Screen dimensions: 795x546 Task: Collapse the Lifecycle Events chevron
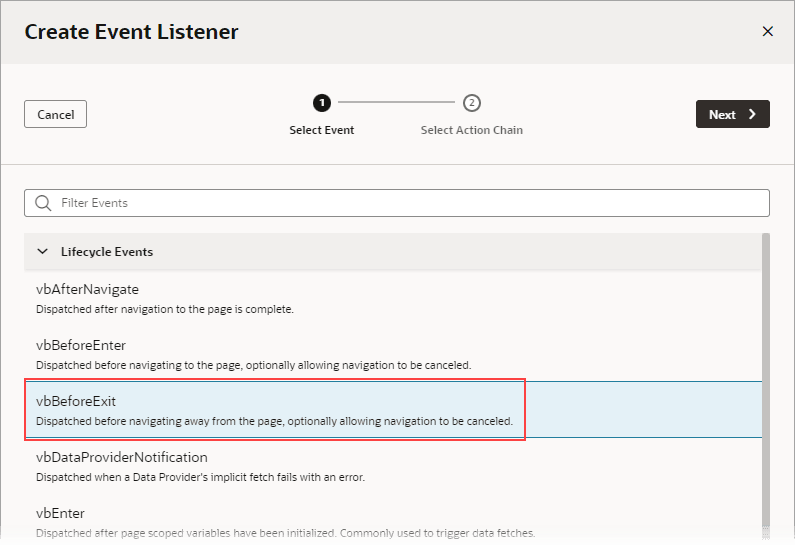(43, 251)
